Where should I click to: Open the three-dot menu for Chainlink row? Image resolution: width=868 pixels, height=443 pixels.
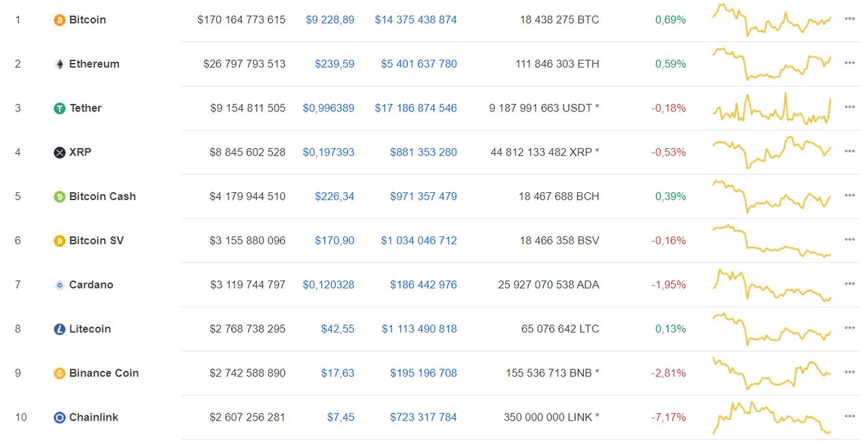[x=849, y=417]
